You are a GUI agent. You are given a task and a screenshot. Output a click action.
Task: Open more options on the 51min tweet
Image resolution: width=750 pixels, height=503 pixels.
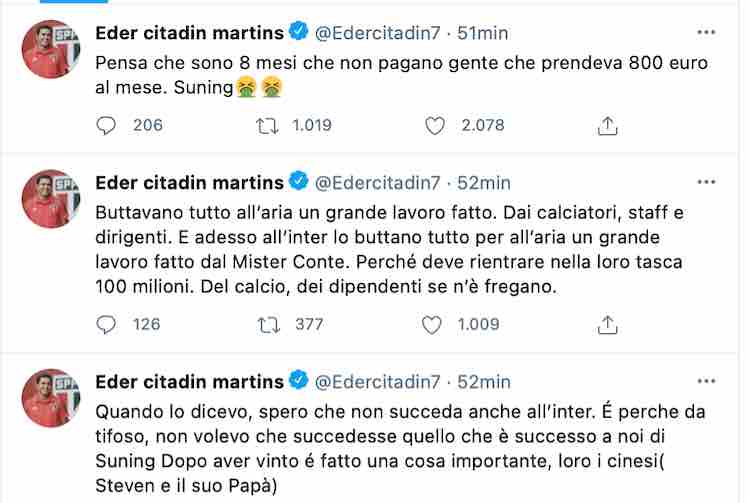click(x=709, y=33)
